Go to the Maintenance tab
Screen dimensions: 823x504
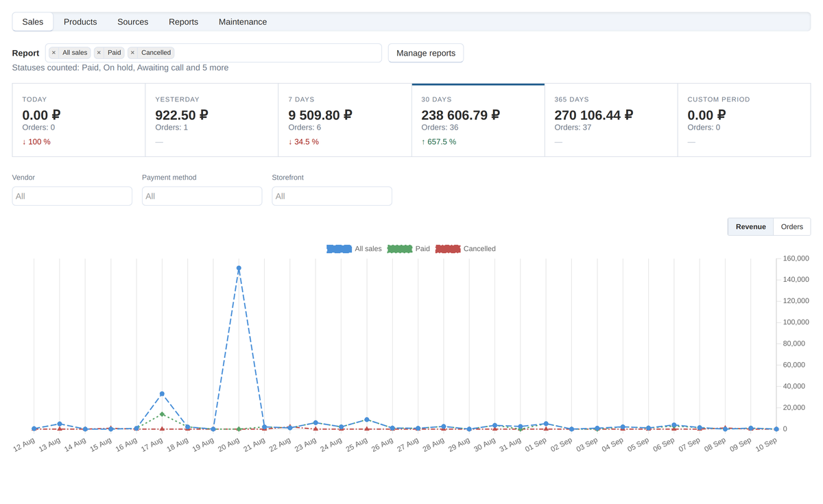coord(243,22)
